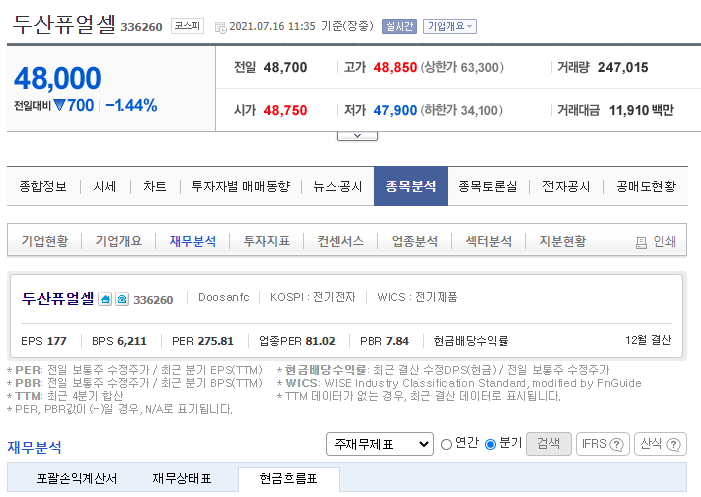Select the 현금흐름표 tab
Viewport: 701px width, 497px height.
pos(288,479)
